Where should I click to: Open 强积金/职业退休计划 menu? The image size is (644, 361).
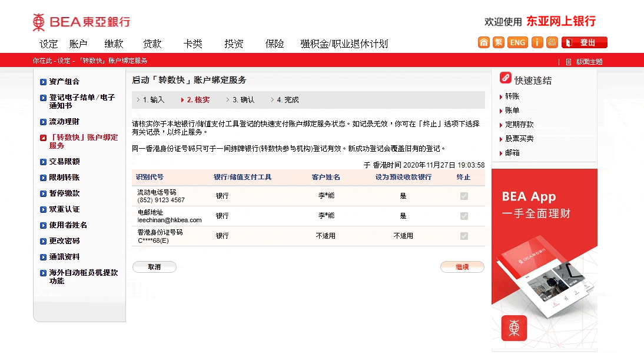coord(344,44)
